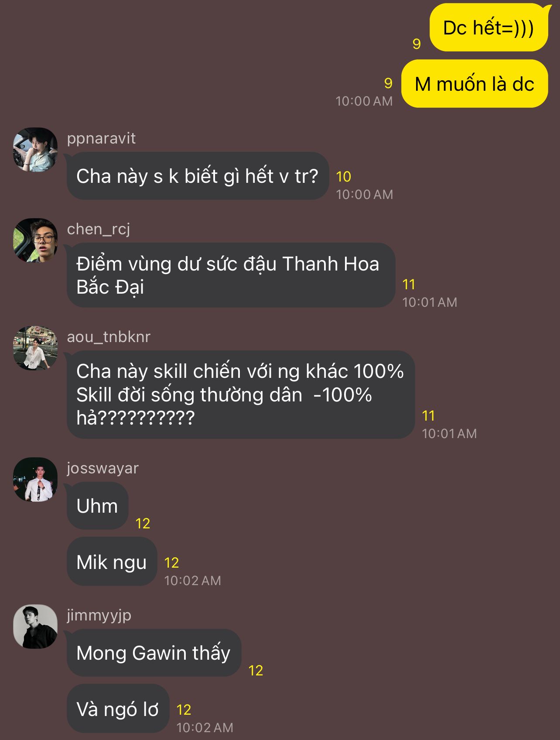Tap unread count 10 beside ppnaravit's message
This screenshot has width=560, height=740.
344,177
